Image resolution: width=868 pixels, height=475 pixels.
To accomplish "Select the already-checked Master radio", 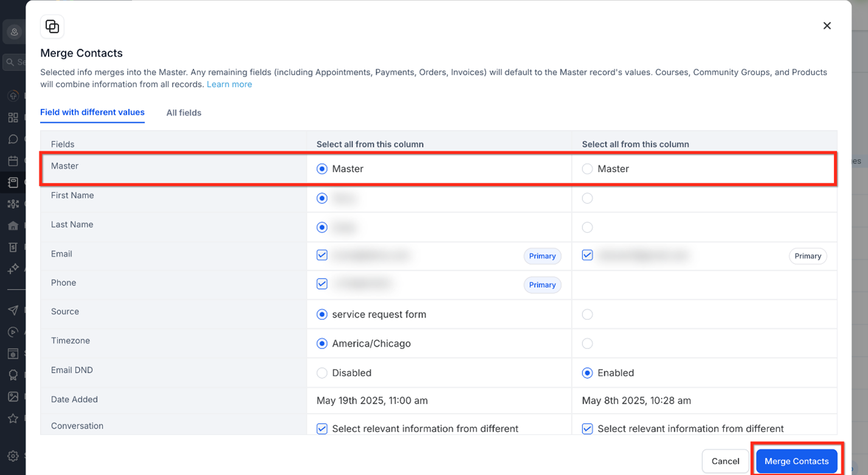I will (x=322, y=169).
